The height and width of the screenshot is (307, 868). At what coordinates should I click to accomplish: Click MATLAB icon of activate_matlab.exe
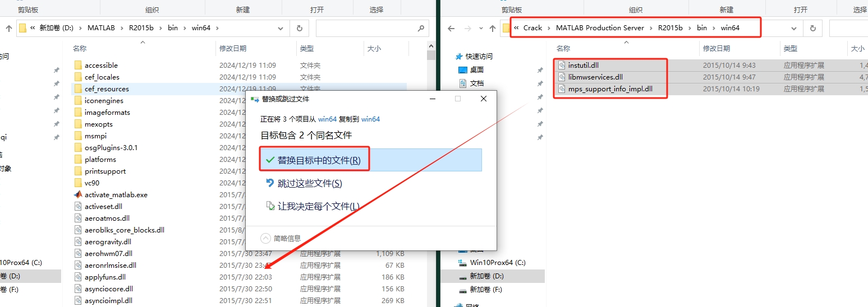78,194
